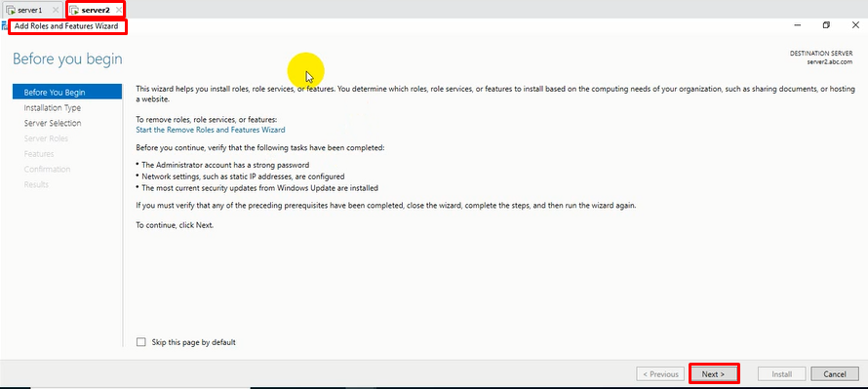This screenshot has width=868, height=389.
Task: Click the strong password bullet text
Action: pyautogui.click(x=225, y=165)
